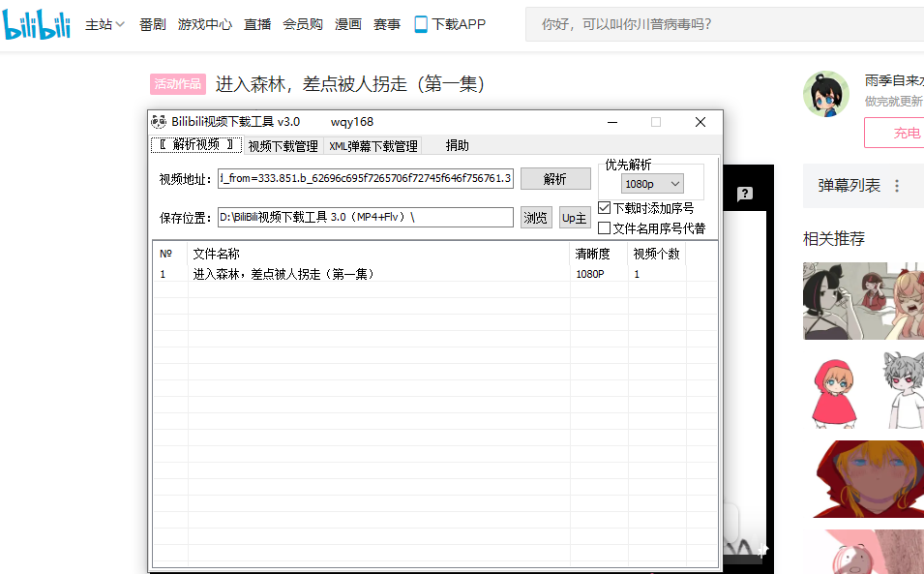924x574 pixels.
Task: Click the panda app icon in title bar
Action: click(159, 122)
